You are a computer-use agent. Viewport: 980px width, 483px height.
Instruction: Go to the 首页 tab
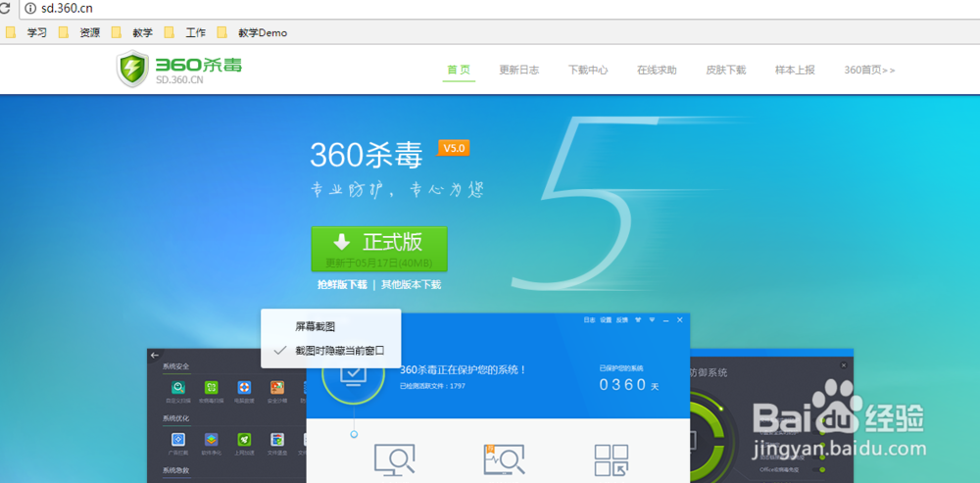point(459,70)
